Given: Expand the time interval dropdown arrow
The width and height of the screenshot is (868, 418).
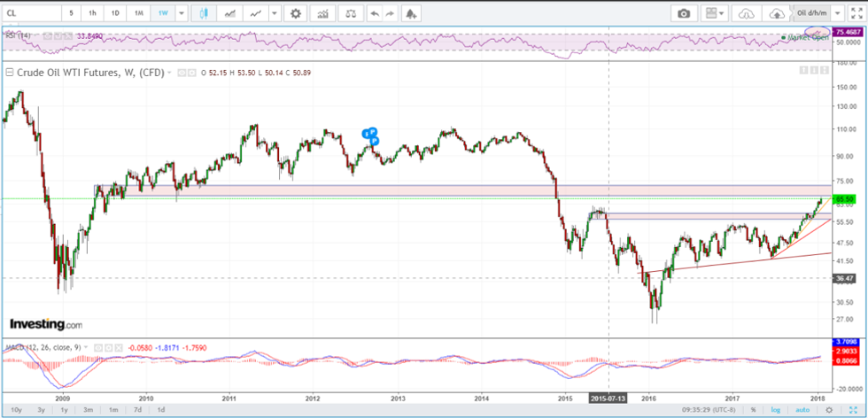Looking at the screenshot, I should pos(182,13).
